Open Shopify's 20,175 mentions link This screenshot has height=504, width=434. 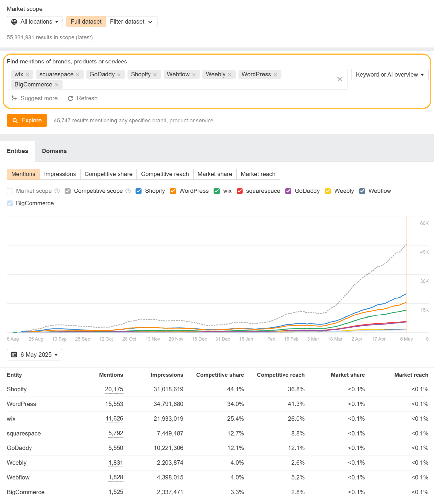(x=114, y=389)
